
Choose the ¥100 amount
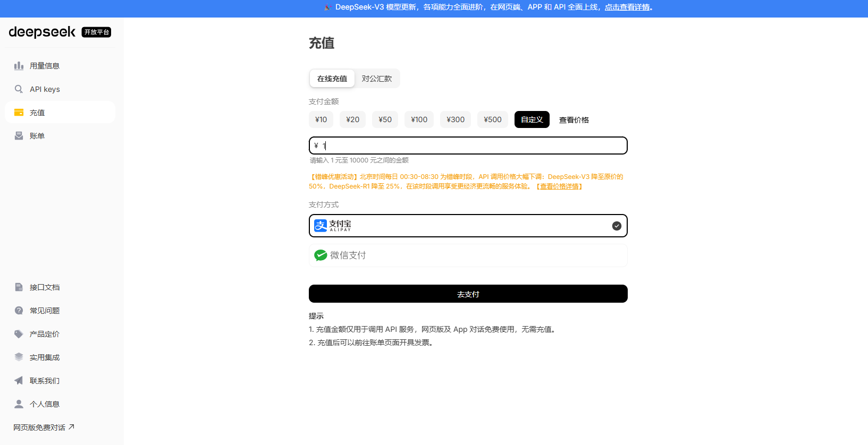click(x=419, y=119)
